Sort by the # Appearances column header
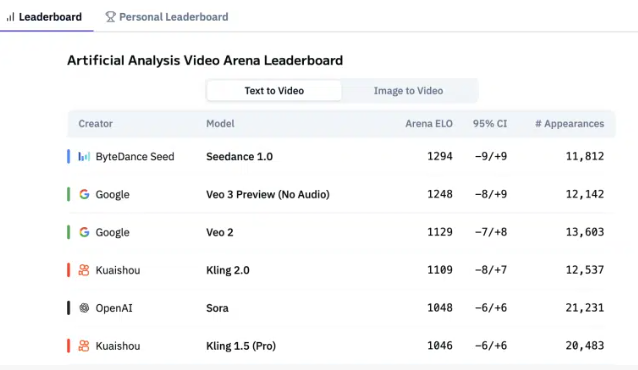The height and width of the screenshot is (370, 638). [570, 124]
